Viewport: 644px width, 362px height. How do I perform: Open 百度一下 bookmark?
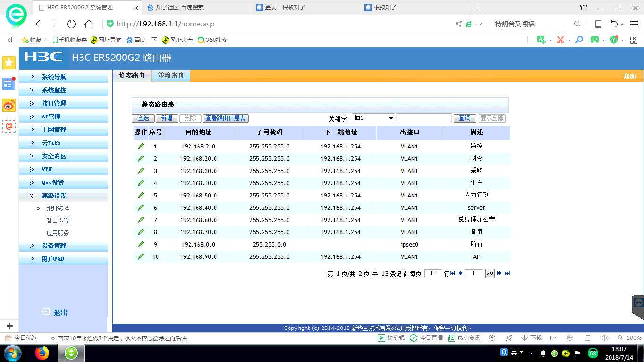click(x=141, y=40)
